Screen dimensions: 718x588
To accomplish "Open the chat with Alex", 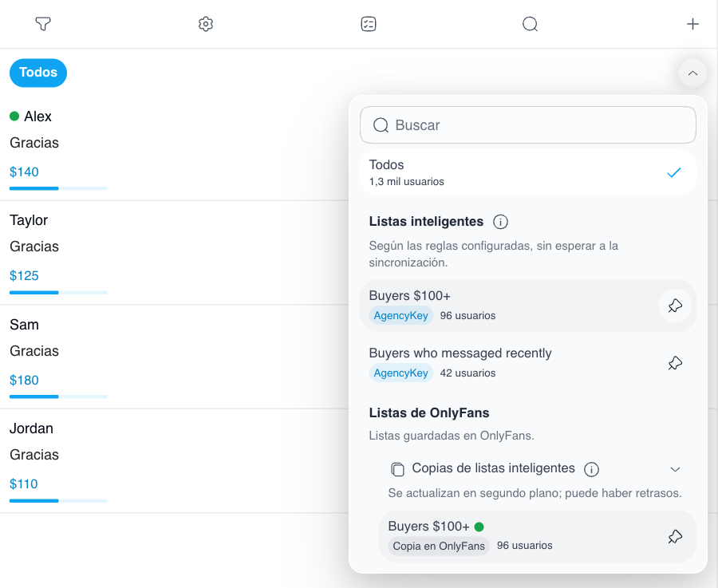I will [x=174, y=149].
